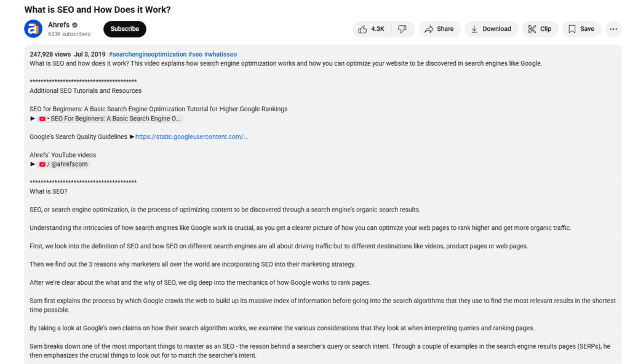Open the #seo hashtag link

(195, 54)
